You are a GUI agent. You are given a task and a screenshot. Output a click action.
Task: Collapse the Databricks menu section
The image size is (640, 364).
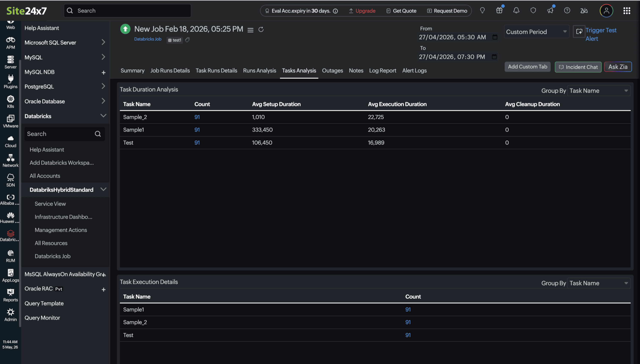pyautogui.click(x=103, y=115)
